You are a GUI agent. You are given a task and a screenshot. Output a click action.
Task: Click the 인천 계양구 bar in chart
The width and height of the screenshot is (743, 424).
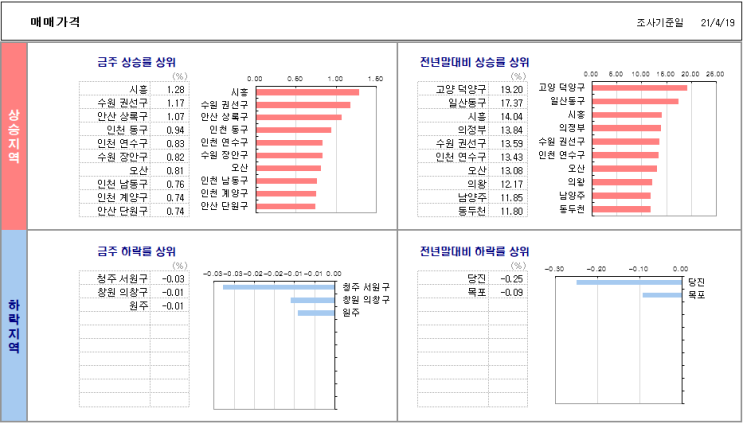tap(286, 193)
